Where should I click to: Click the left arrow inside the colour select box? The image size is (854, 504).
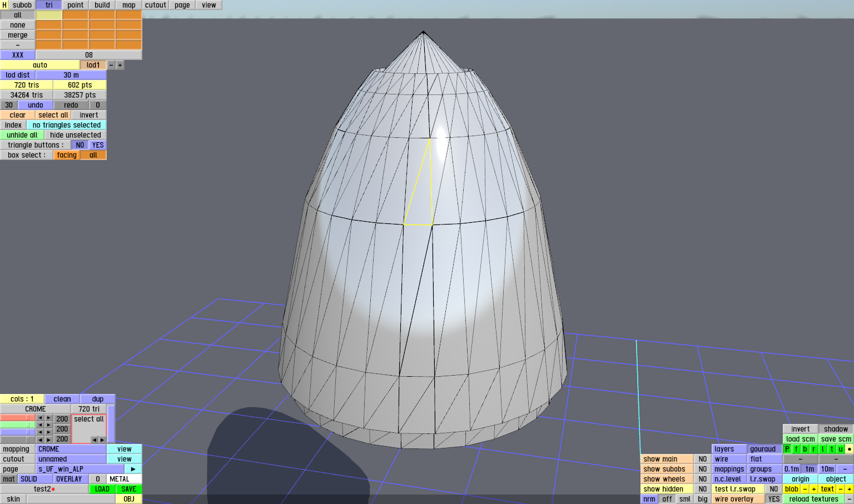click(94, 440)
